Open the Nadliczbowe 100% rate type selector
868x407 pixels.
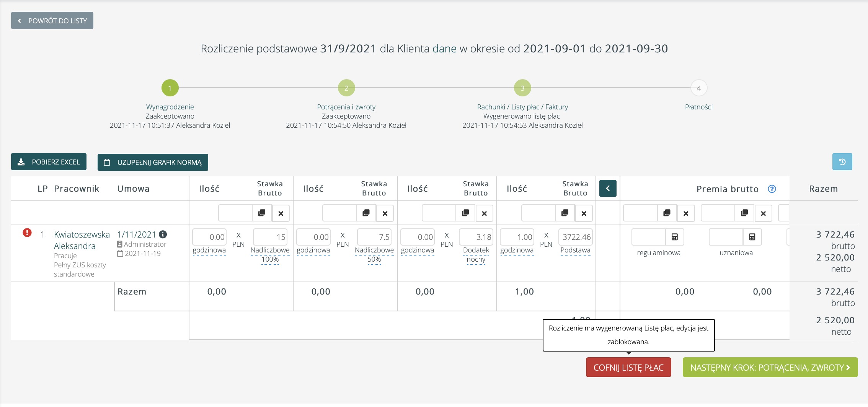pyautogui.click(x=270, y=254)
